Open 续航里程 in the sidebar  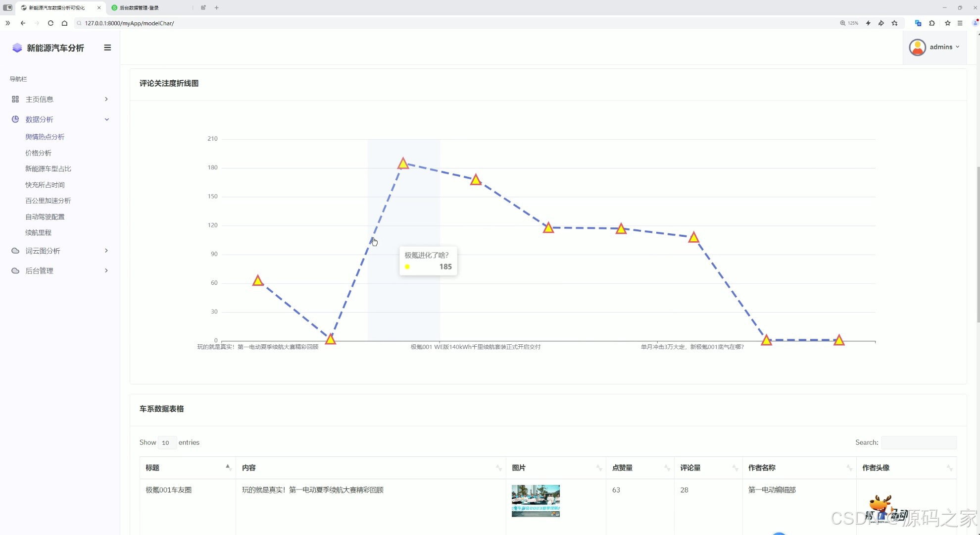tap(38, 232)
